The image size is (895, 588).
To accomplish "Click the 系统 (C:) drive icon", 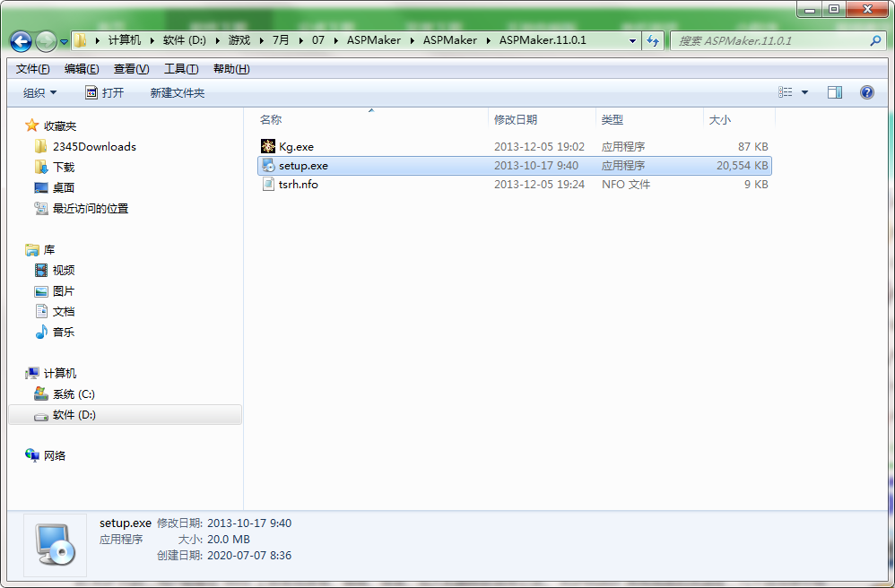I will 41,393.
